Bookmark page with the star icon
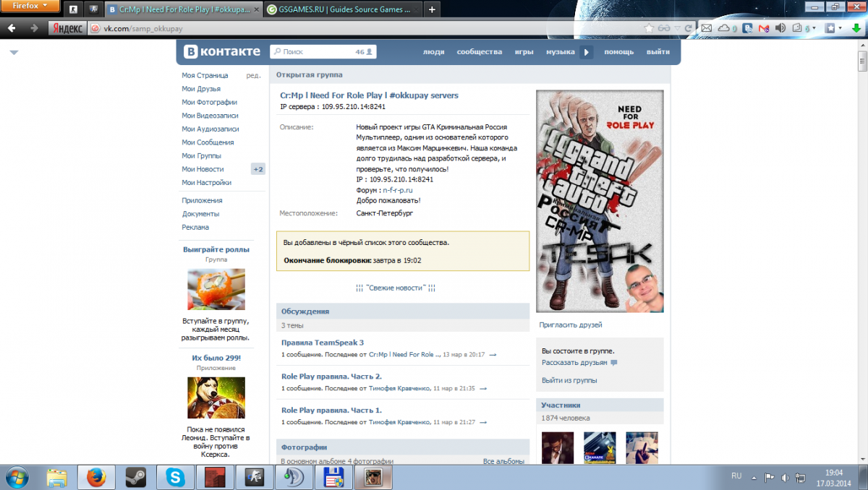Screen dimensions: 868x490 pos(649,28)
